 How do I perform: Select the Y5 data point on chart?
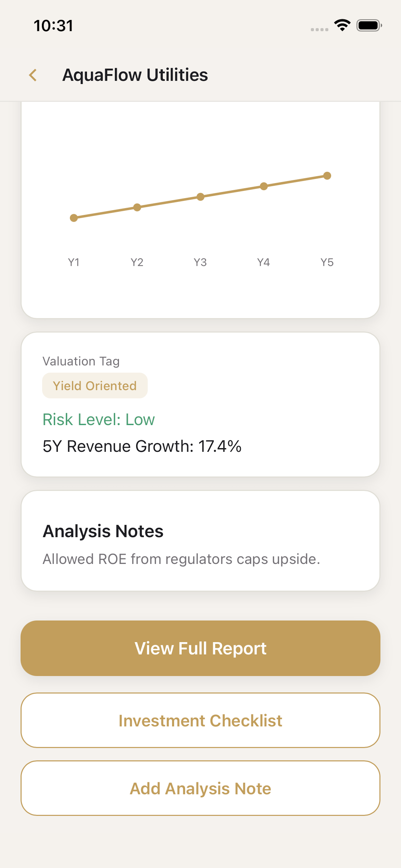coord(327,176)
